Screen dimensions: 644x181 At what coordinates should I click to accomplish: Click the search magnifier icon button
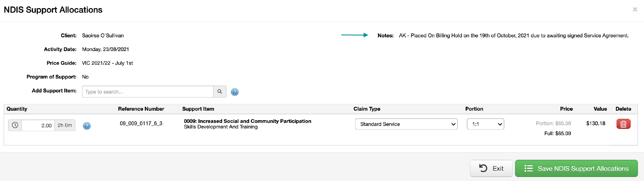(x=220, y=92)
